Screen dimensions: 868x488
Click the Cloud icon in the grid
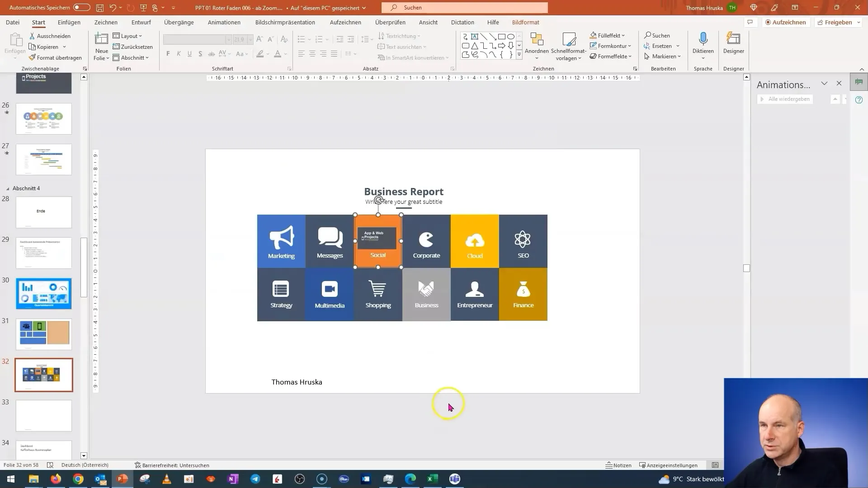[475, 238]
